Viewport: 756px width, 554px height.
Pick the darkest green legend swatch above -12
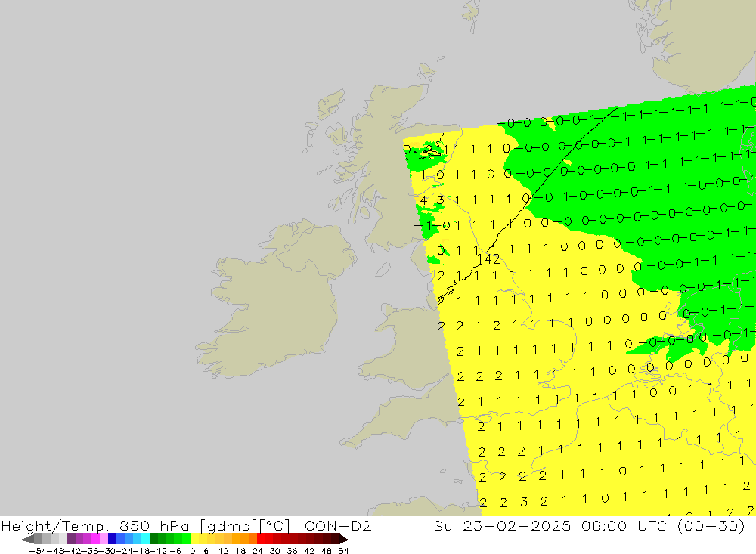coord(153,539)
